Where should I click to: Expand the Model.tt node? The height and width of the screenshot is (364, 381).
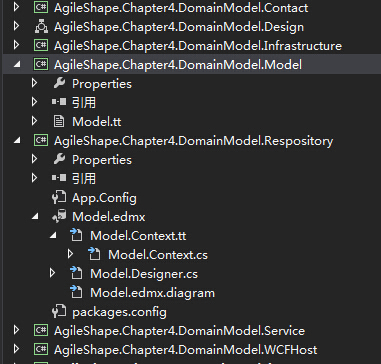tap(34, 121)
